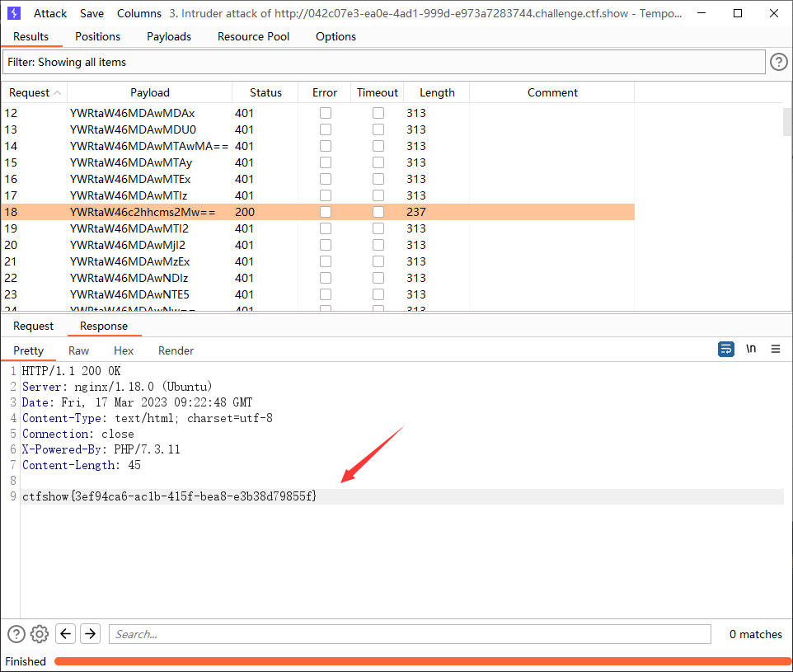
Task: Sort by Length column header
Action: pos(437,93)
